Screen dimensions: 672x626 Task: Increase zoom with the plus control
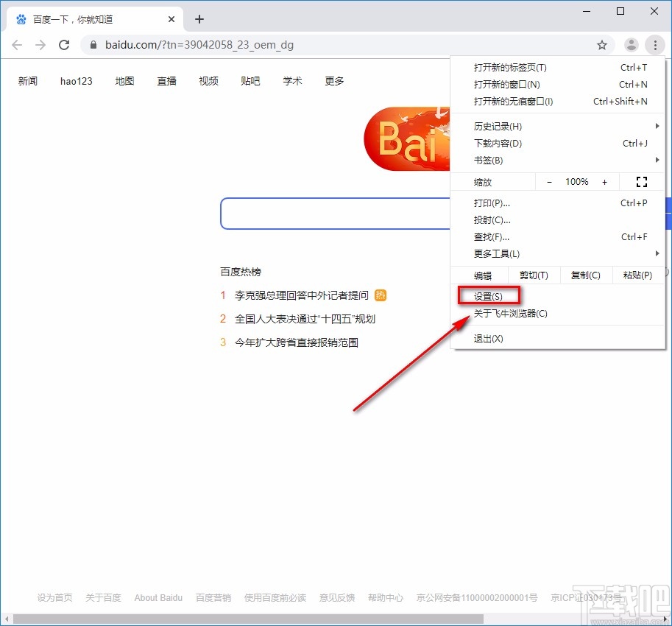click(604, 181)
